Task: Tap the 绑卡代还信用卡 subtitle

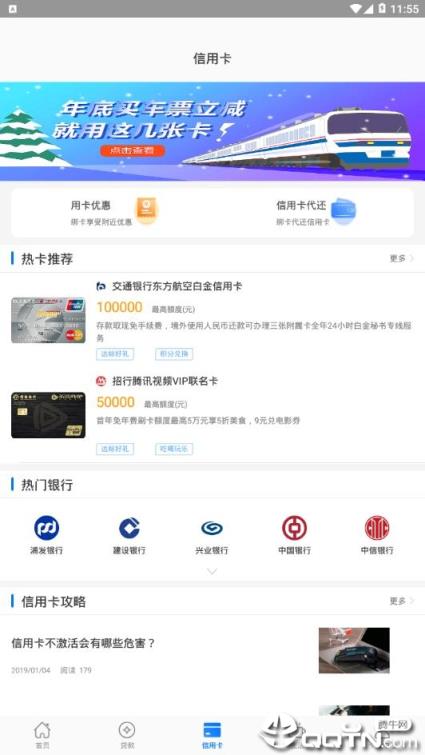Action: [x=303, y=222]
